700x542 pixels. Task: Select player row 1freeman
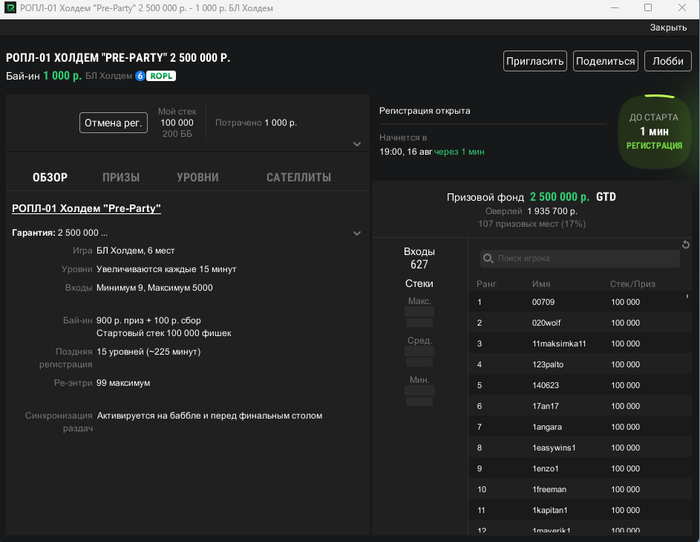pos(580,489)
